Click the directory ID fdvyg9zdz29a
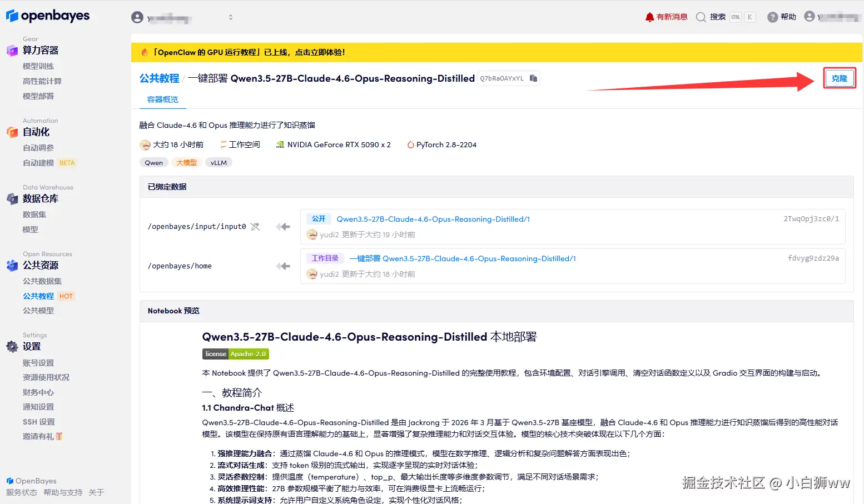Image resolution: width=864 pixels, height=504 pixels. (x=813, y=258)
